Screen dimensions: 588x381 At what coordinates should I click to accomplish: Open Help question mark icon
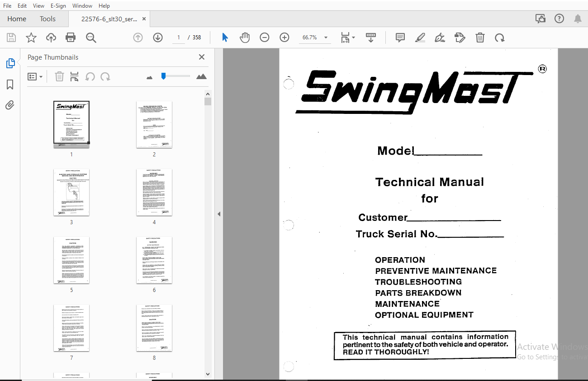[560, 19]
